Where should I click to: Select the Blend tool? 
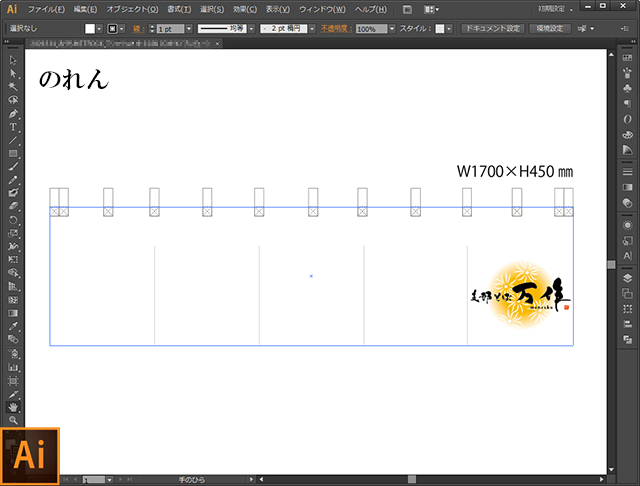(13, 339)
